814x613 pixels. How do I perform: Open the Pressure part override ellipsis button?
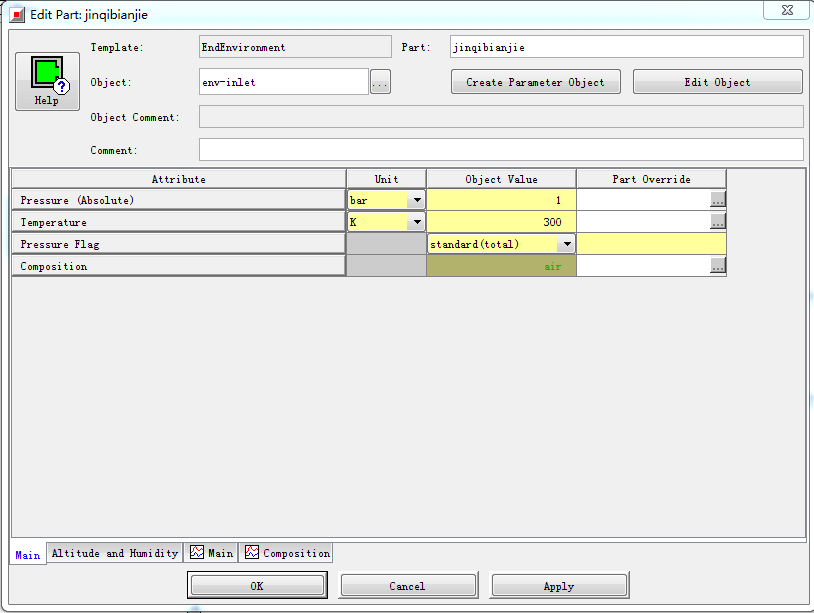(x=717, y=200)
